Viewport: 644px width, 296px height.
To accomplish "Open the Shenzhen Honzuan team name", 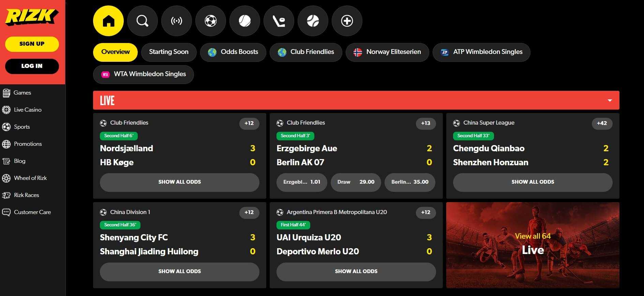I will [x=491, y=163].
